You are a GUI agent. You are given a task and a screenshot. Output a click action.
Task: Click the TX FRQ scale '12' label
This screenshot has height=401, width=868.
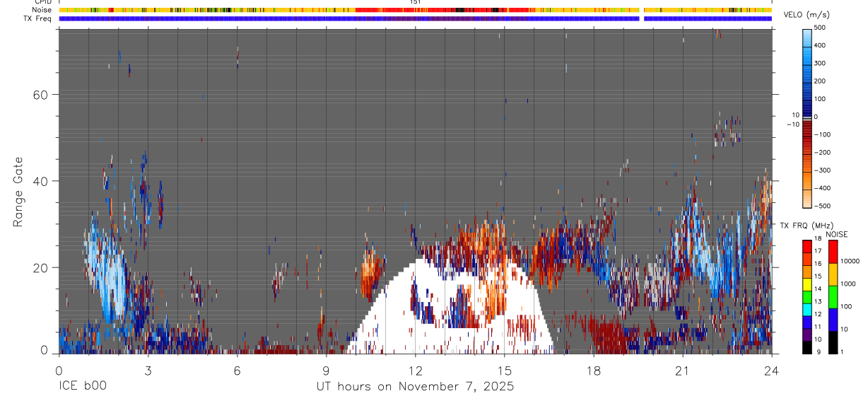(818, 314)
